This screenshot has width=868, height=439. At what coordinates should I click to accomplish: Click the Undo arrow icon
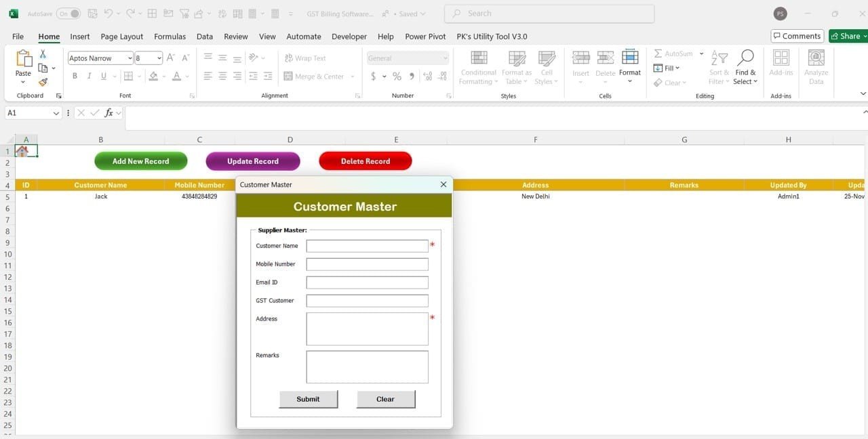[108, 14]
